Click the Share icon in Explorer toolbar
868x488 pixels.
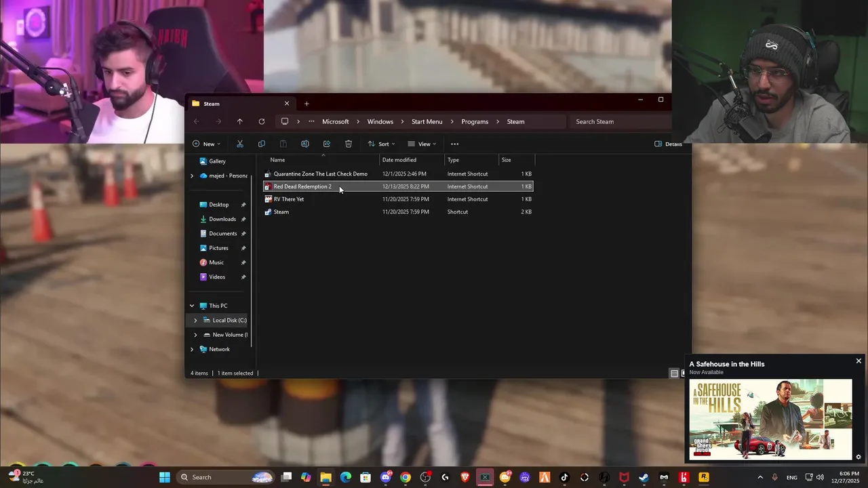pos(327,144)
